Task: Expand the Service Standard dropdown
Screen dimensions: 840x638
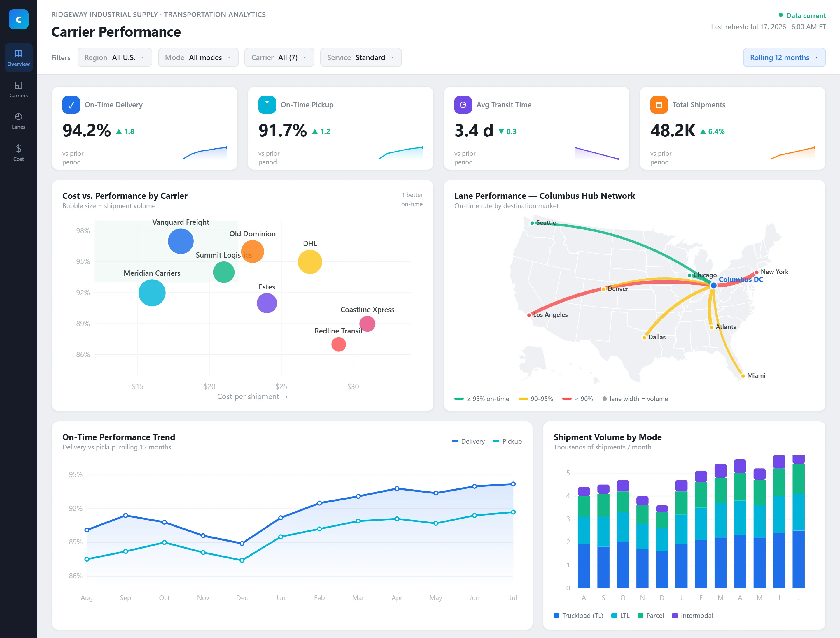Action: [x=361, y=57]
